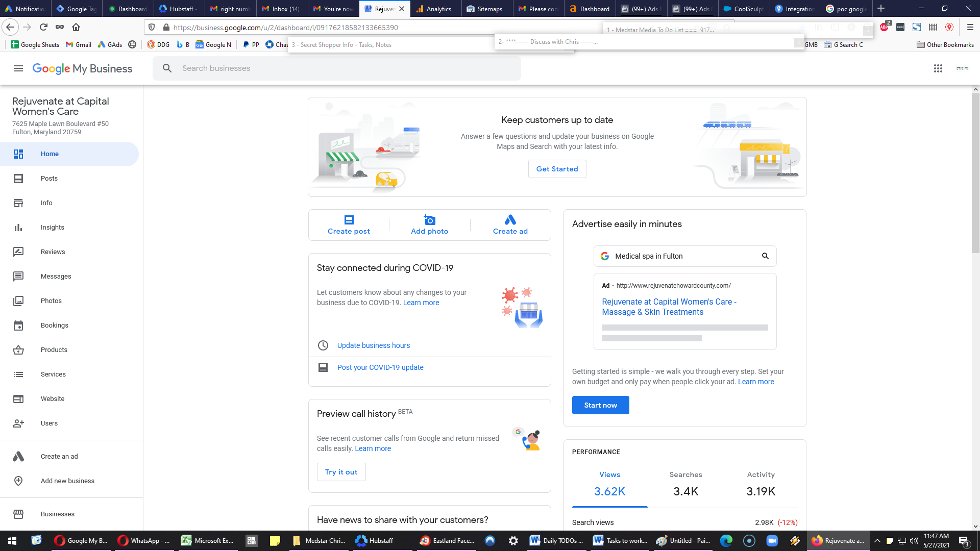Click the Get Started button
The height and width of the screenshot is (551, 980).
point(557,169)
